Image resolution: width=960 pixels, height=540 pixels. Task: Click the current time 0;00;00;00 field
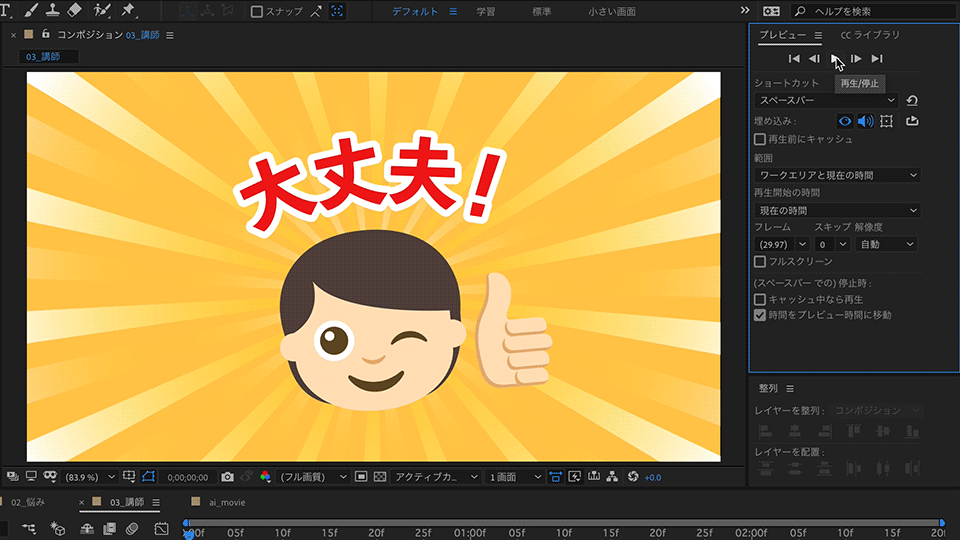(x=187, y=478)
